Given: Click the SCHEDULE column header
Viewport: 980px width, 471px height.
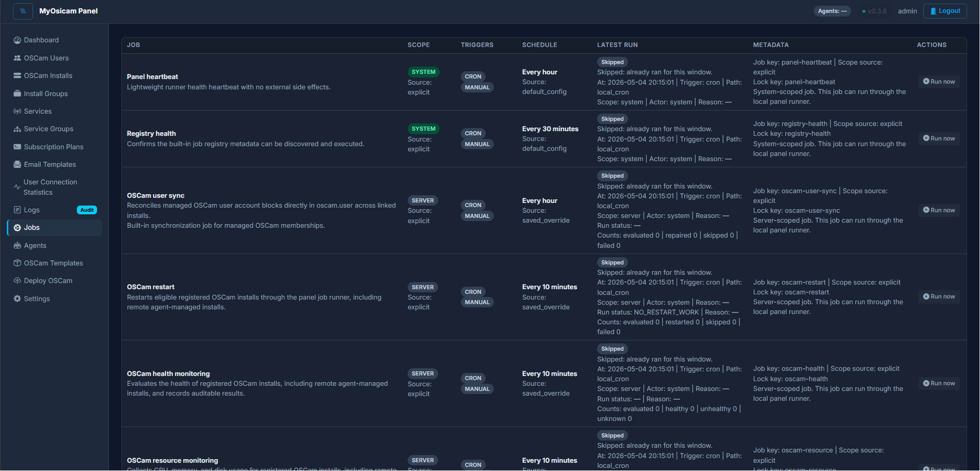Looking at the screenshot, I should point(539,45).
